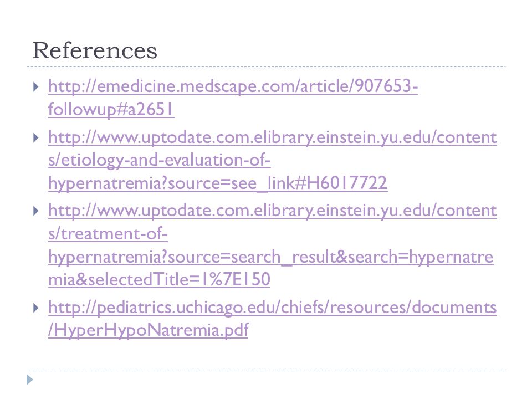
Task: Click the bullet arrow beside the medscape link
Action: [35, 87]
